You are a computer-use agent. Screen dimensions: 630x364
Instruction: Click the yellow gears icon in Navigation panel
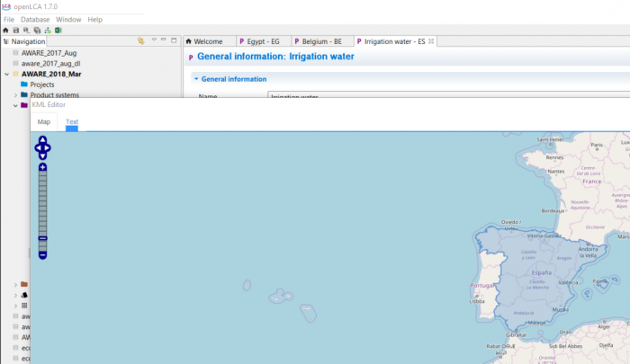(x=140, y=40)
